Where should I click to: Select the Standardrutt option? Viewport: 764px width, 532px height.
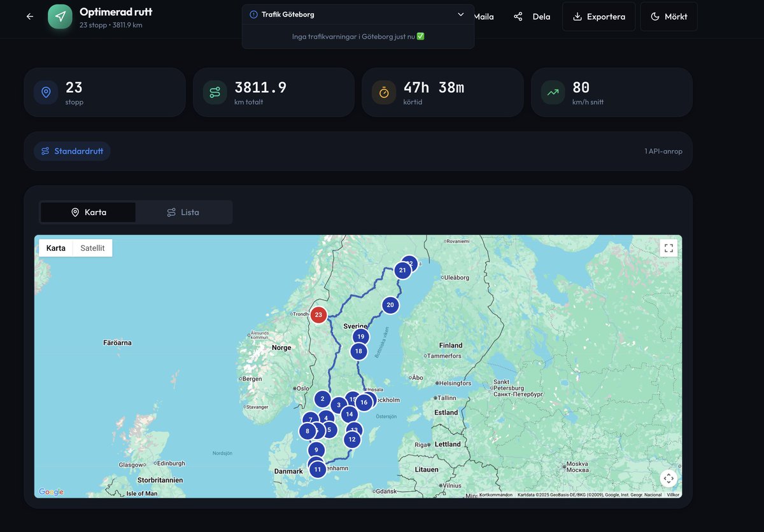pyautogui.click(x=72, y=151)
